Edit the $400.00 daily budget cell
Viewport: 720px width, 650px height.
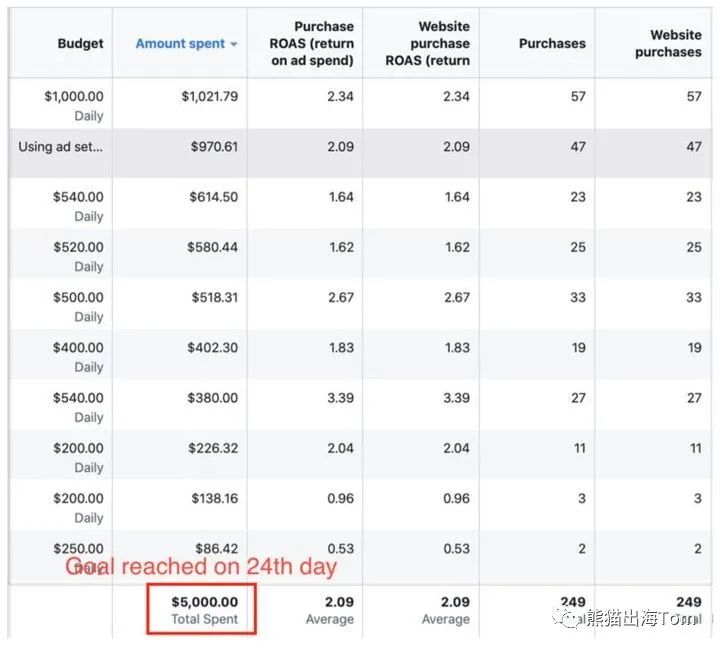click(x=77, y=347)
